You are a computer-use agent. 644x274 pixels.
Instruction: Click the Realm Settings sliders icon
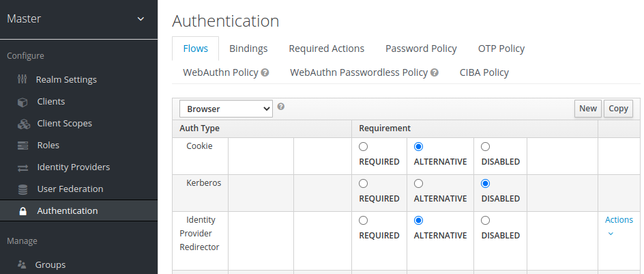[23, 79]
